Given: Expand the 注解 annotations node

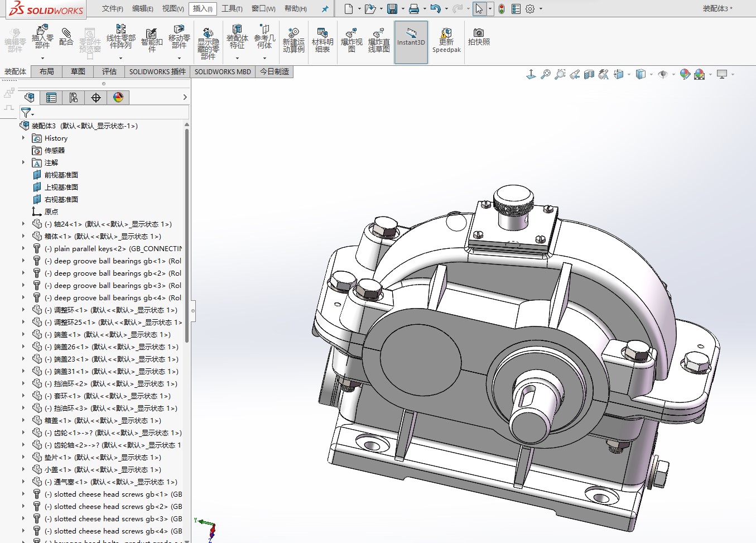Looking at the screenshot, I should point(23,162).
